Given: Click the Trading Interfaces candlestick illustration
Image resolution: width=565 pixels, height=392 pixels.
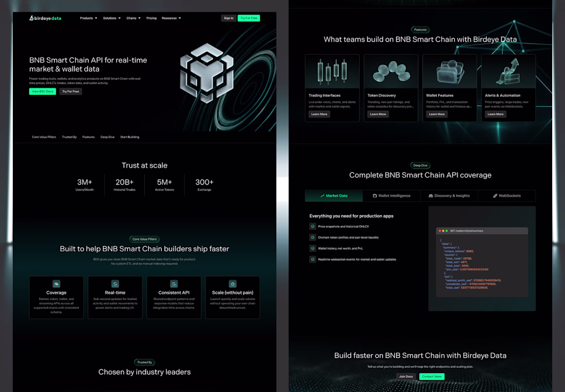Looking at the screenshot, I should [332, 71].
